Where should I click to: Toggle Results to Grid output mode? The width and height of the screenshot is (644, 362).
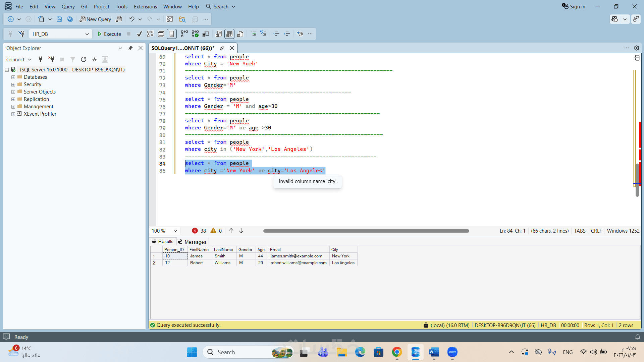point(229,34)
